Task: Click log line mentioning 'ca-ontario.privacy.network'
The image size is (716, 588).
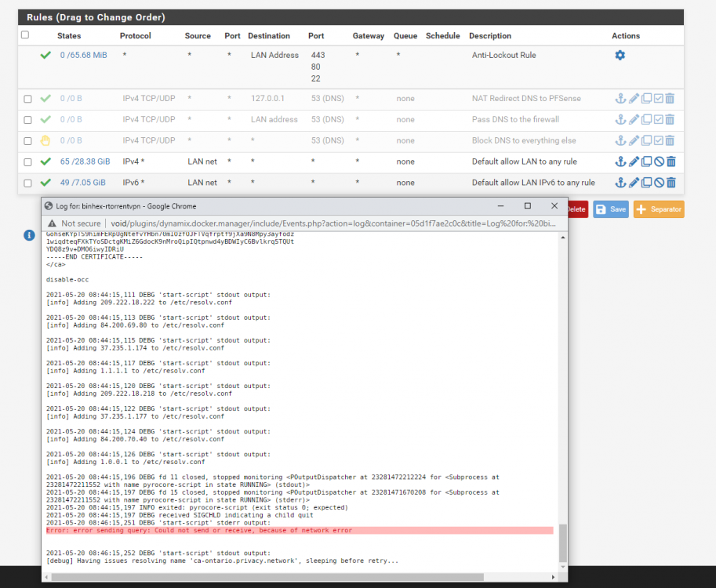Action: point(222,561)
